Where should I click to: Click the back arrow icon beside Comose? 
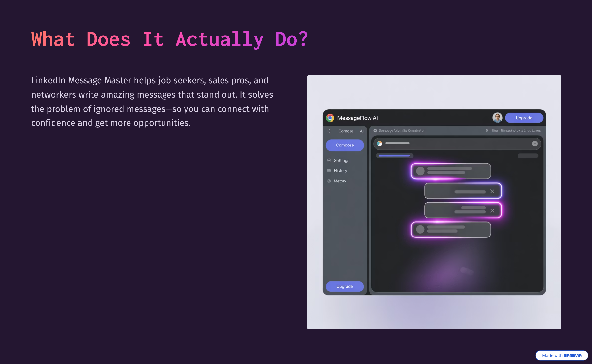329,131
